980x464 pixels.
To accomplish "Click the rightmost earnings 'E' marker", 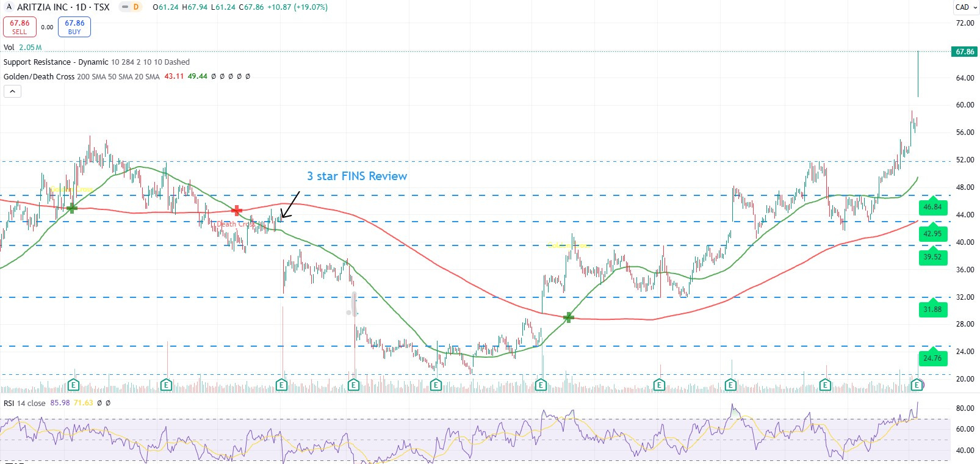I will 917,385.
